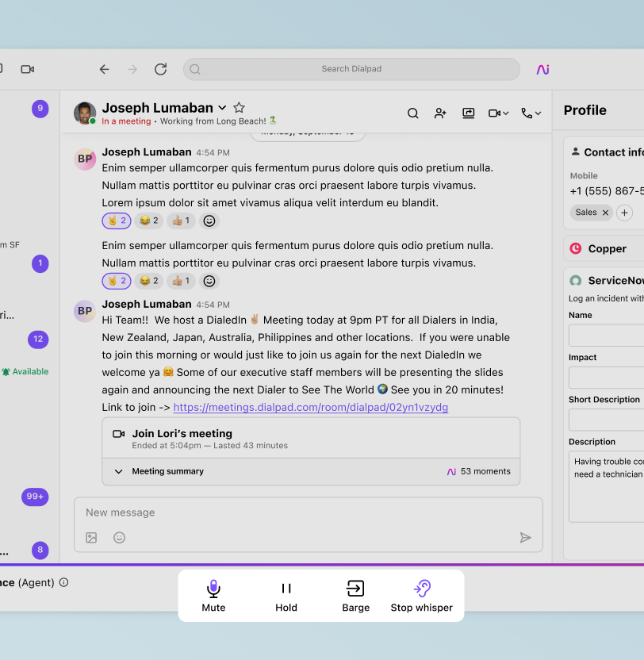The height and width of the screenshot is (660, 644).
Task: Toggle rock-hand reaction on second message
Action: click(x=117, y=281)
